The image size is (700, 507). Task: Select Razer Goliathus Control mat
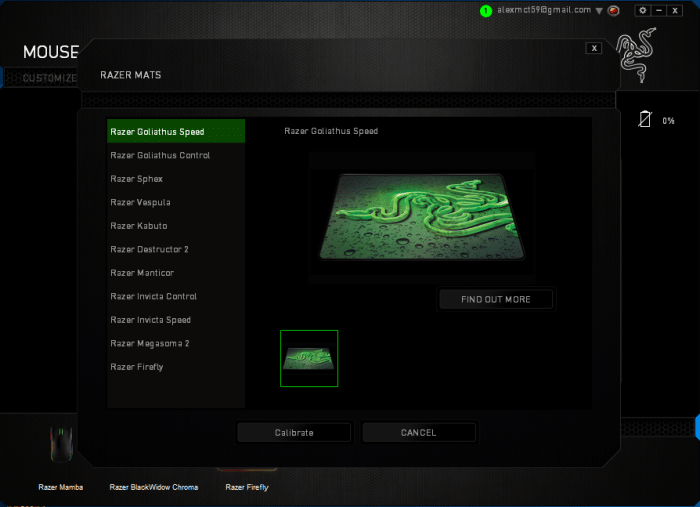pos(176,155)
